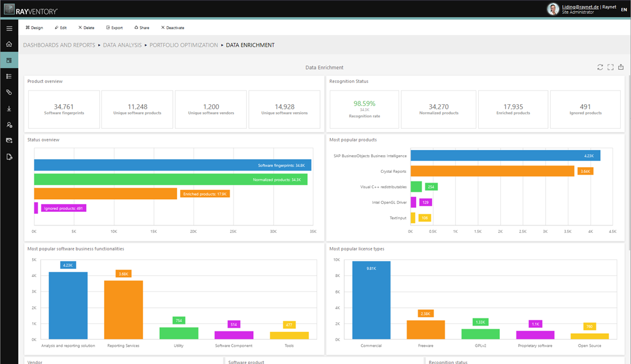This screenshot has height=364, width=631.
Task: Click the blue Commercial license bar
Action: 371,300
